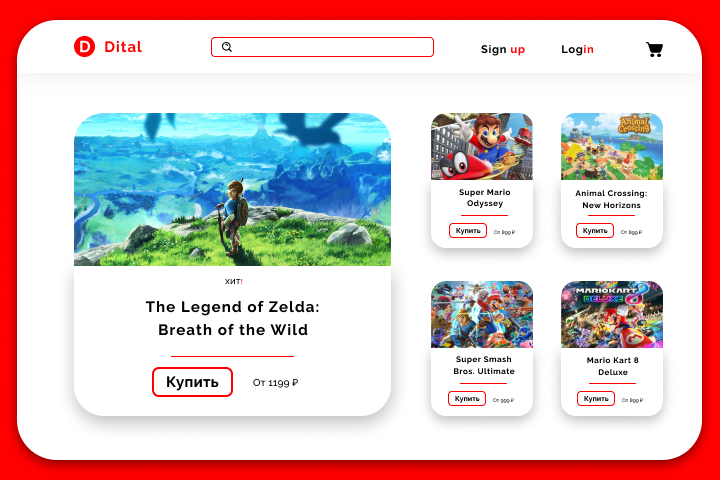
Task: Open the Super Mario Odyssey title link
Action: coord(484,198)
